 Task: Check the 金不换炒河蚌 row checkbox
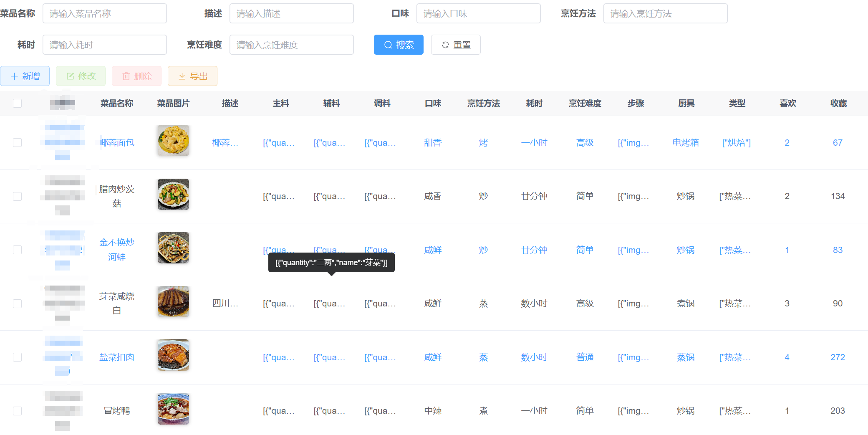17,250
